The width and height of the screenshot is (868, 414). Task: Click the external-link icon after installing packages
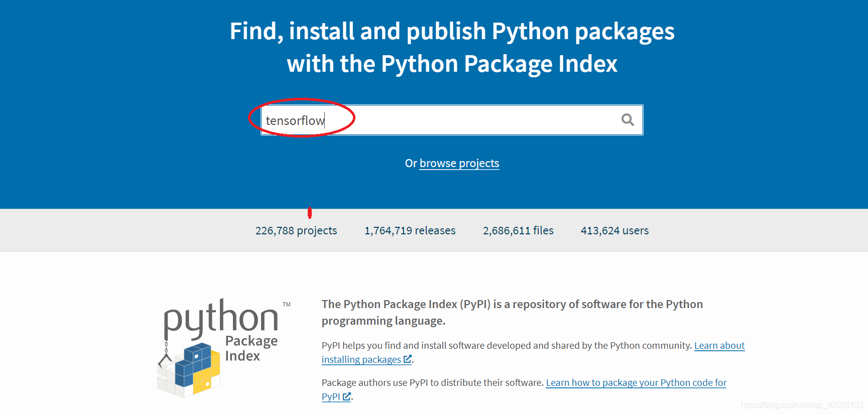tap(408, 359)
